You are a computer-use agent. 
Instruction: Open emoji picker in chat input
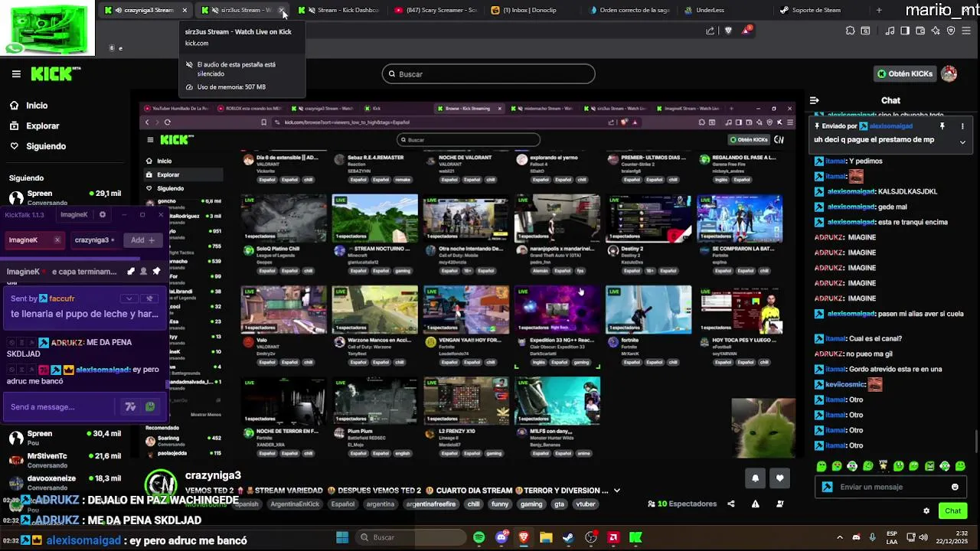click(x=955, y=487)
